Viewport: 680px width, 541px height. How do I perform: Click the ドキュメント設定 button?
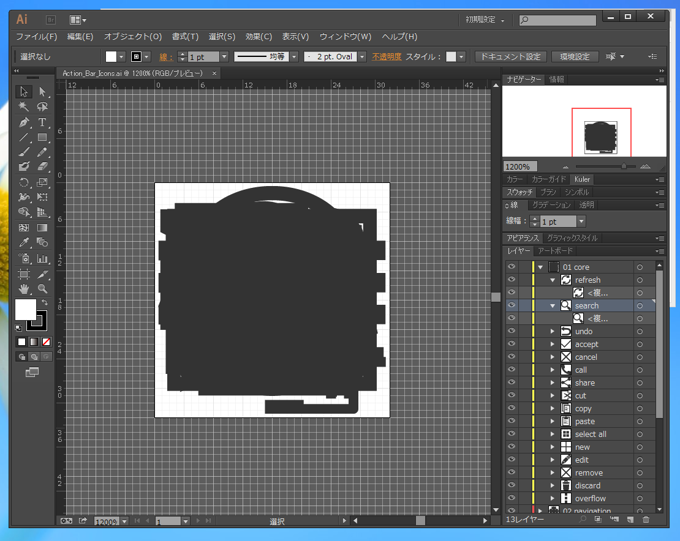(x=510, y=57)
